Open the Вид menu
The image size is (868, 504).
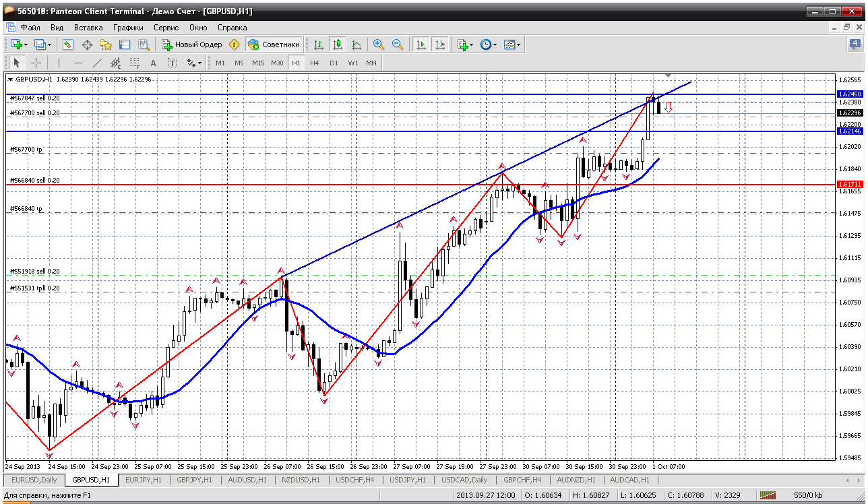click(57, 28)
